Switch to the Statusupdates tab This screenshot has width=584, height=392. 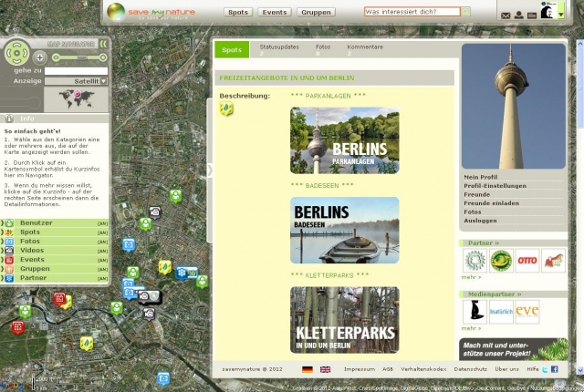pyautogui.click(x=279, y=49)
